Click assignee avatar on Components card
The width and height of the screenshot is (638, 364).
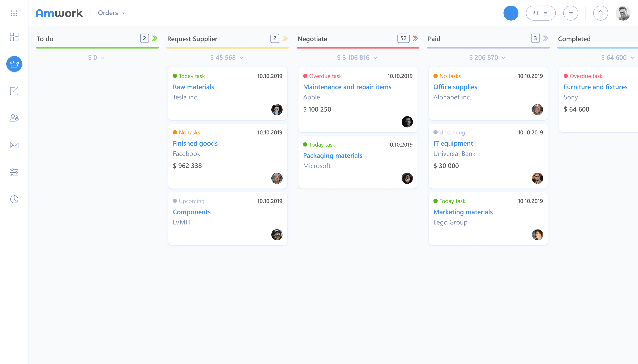click(x=277, y=235)
